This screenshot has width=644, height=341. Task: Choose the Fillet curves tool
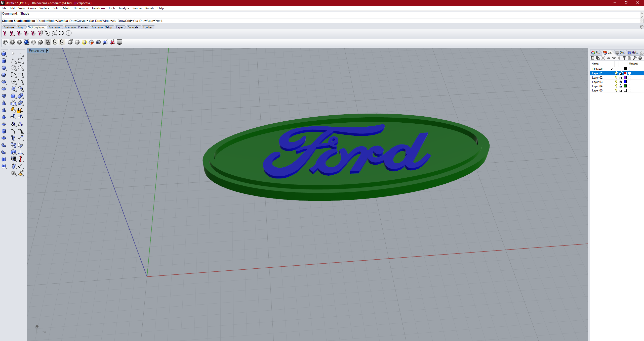click(20, 82)
